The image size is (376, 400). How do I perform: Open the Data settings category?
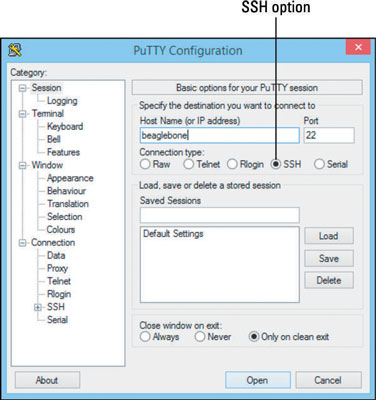pyautogui.click(x=56, y=256)
